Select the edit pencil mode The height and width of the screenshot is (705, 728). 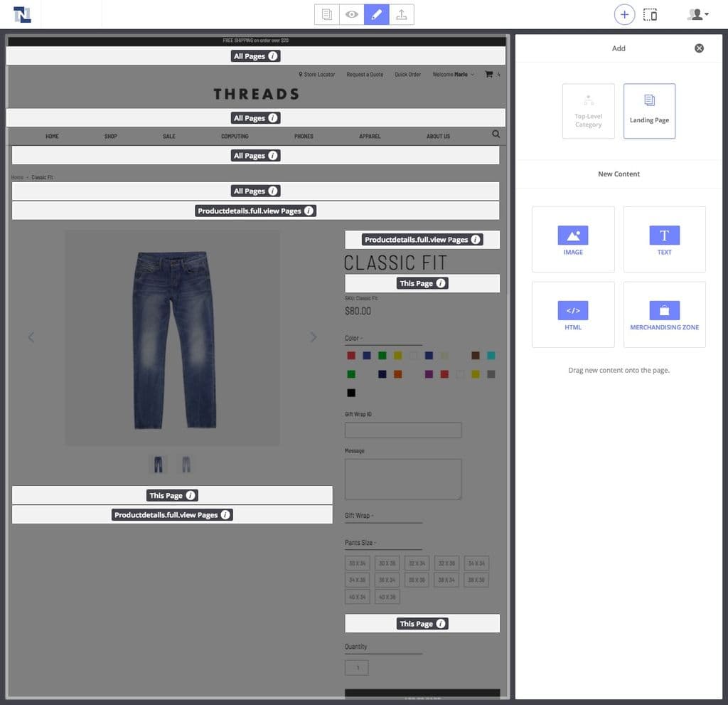(377, 14)
